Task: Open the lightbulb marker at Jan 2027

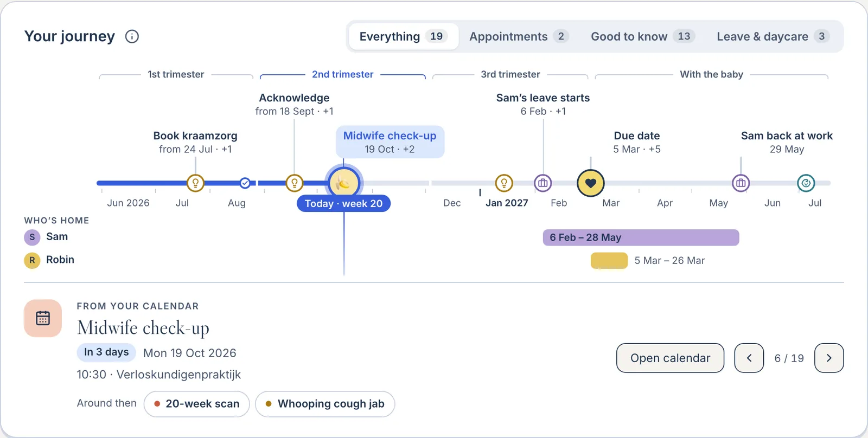Action: click(x=504, y=183)
